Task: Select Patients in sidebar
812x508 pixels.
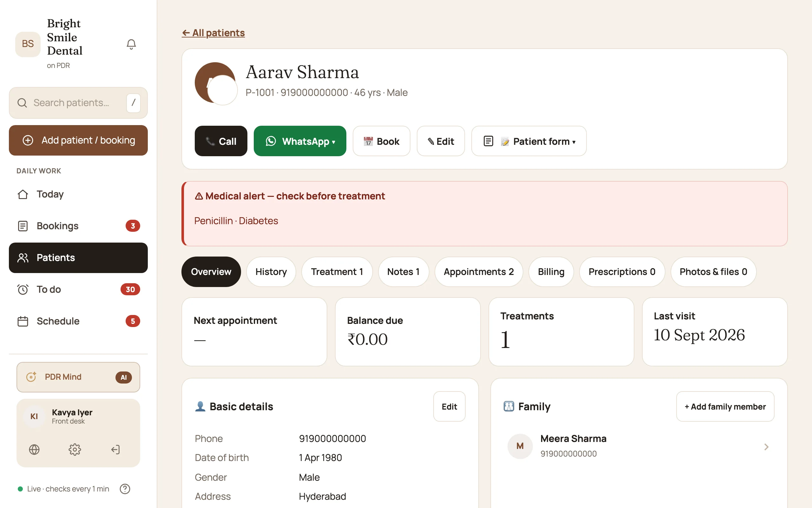Action: pos(78,258)
